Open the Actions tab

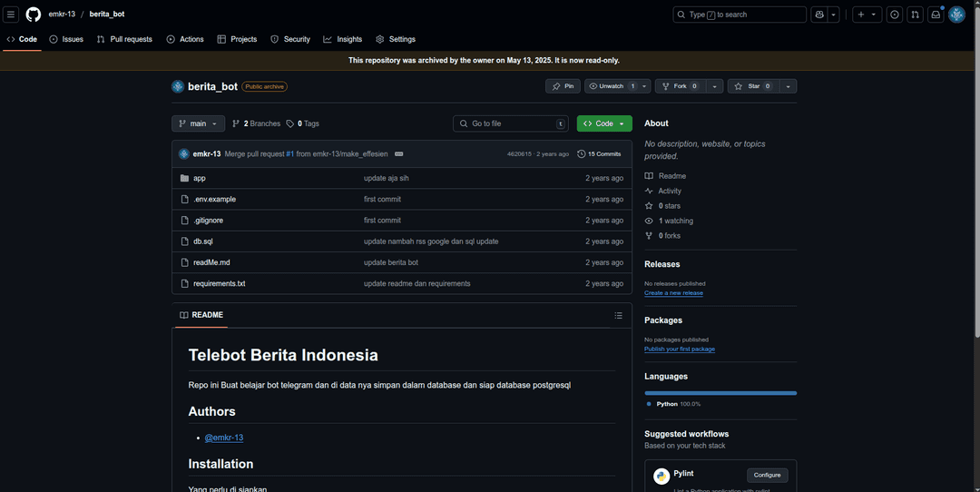click(x=185, y=39)
